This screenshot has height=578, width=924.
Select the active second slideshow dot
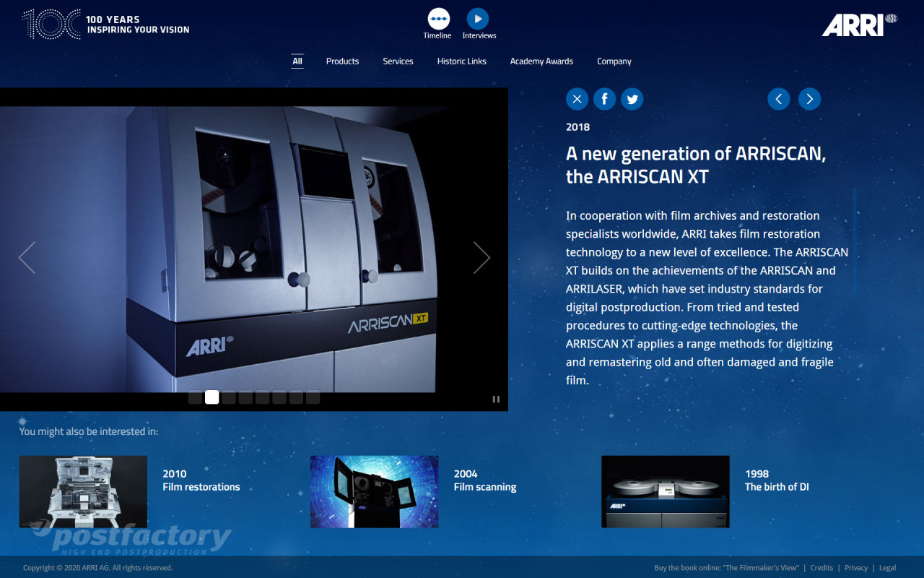click(212, 397)
